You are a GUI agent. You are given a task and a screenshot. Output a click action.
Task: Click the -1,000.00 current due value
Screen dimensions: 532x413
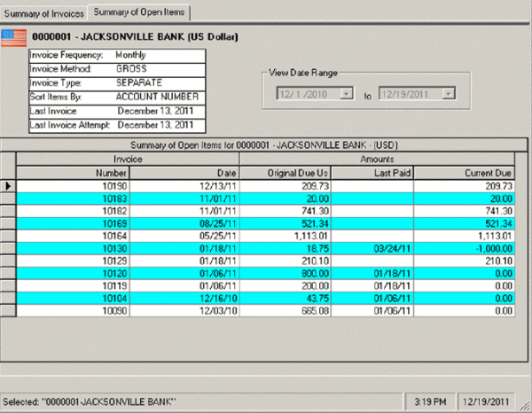point(464,248)
